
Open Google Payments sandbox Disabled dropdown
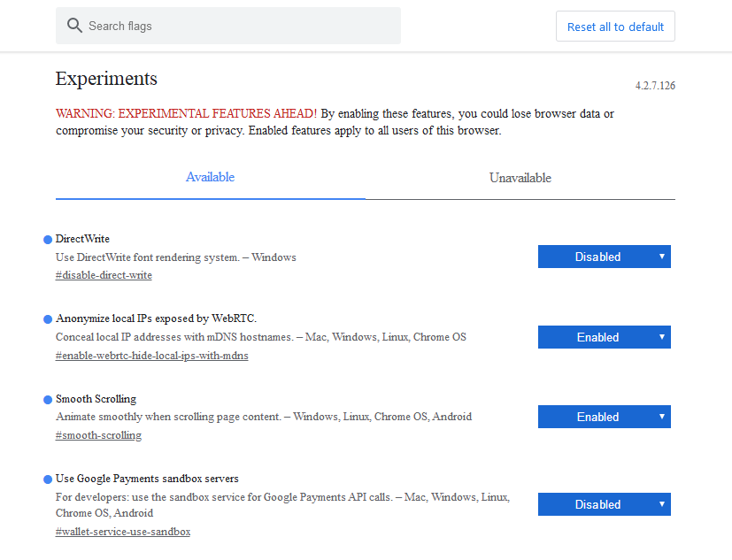[604, 504]
